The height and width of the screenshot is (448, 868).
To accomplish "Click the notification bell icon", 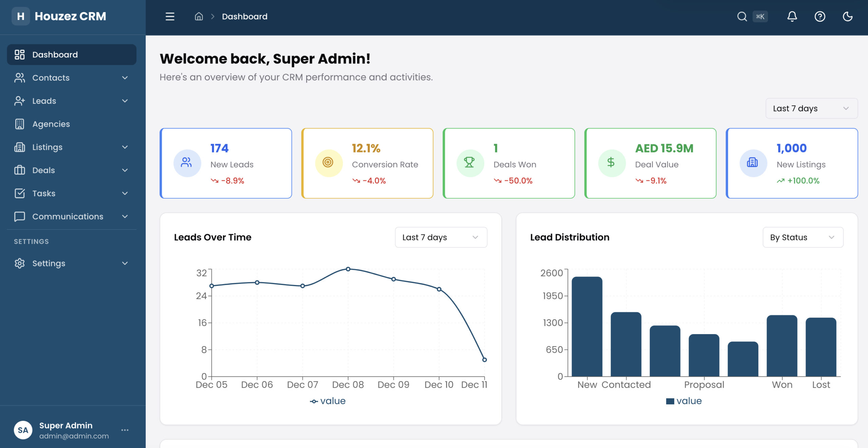I will coord(792,16).
